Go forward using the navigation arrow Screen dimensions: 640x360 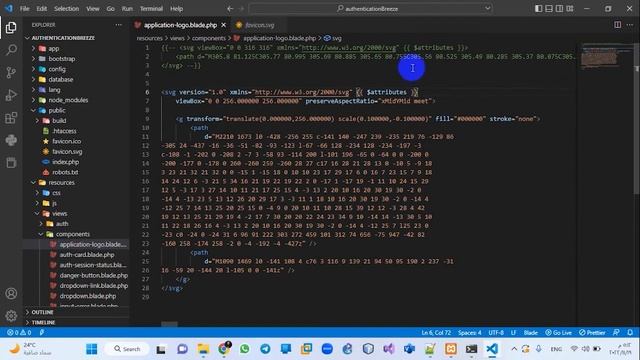241,9
